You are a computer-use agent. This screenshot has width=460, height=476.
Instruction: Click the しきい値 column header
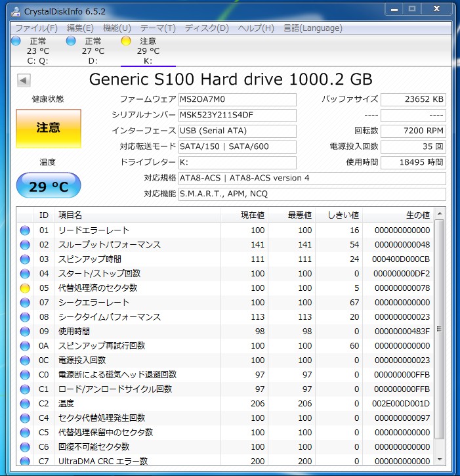[x=339, y=215]
